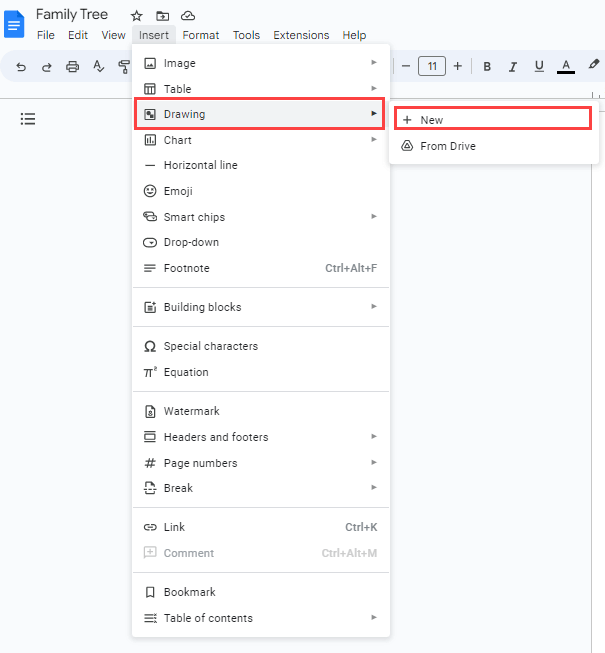
Task: Expand the Smart chips submenu
Action: [261, 217]
